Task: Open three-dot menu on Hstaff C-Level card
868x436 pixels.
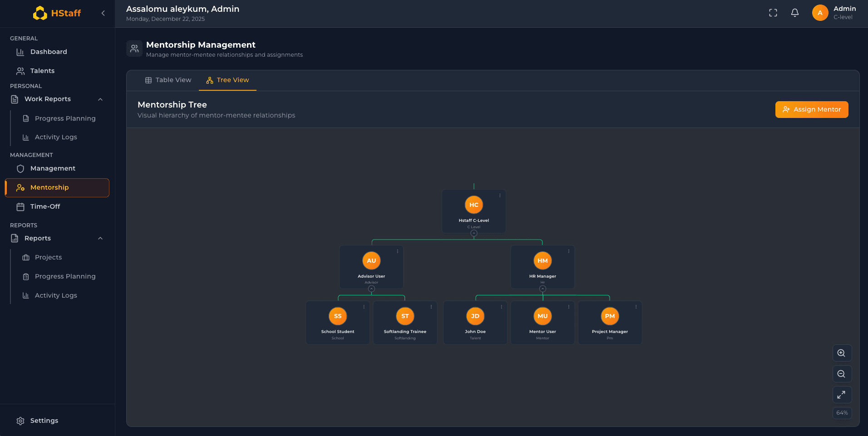Action: pyautogui.click(x=500, y=196)
